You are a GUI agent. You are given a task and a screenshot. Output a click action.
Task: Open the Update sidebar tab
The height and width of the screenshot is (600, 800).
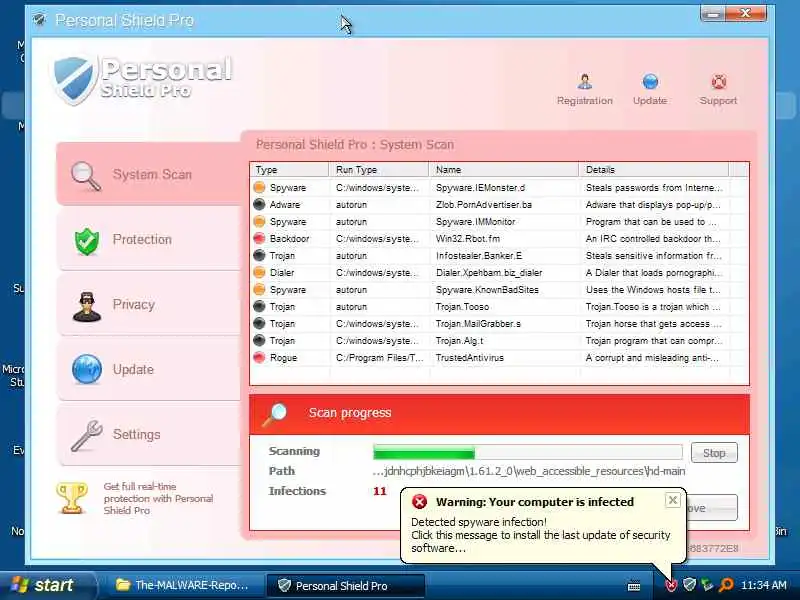pos(148,369)
